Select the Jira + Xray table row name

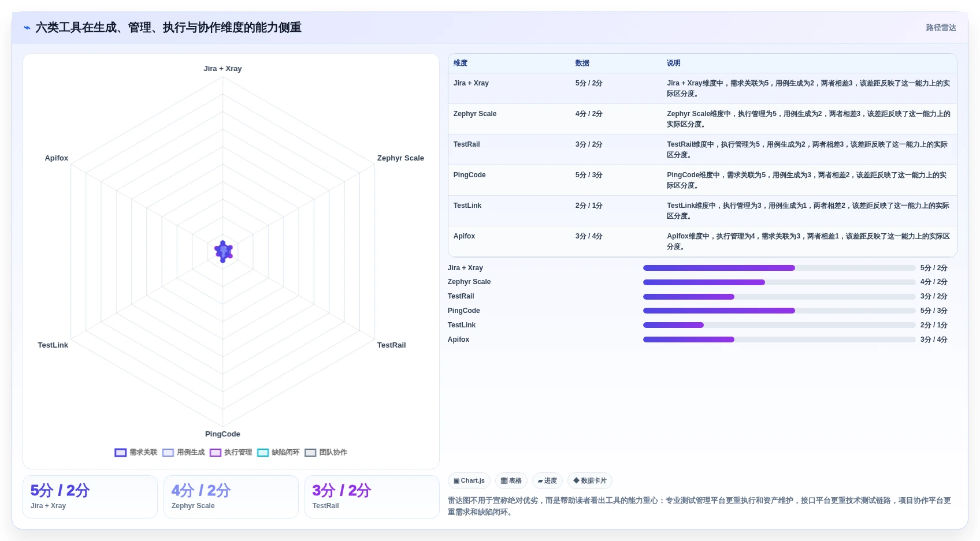tap(471, 83)
